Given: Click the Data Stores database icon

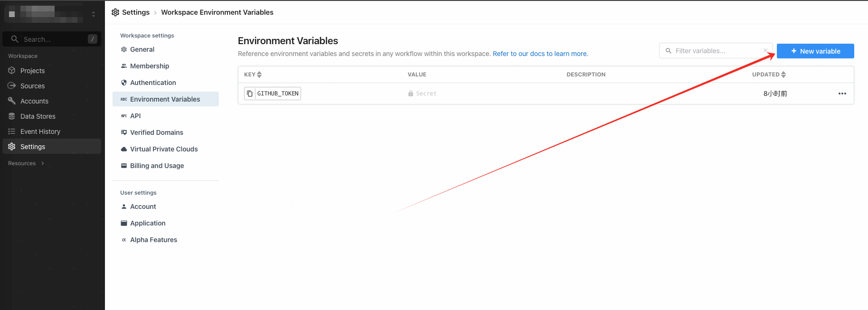Looking at the screenshot, I should 12,116.
